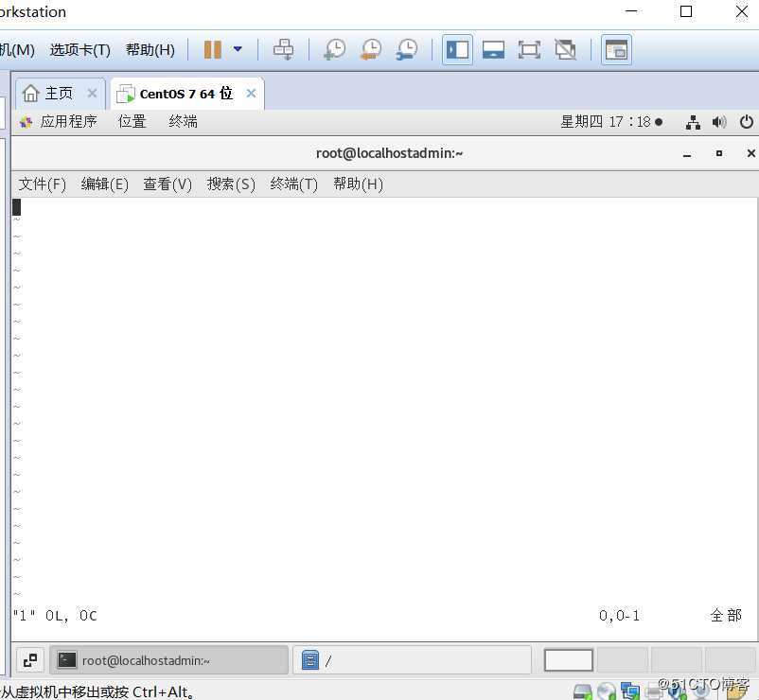The image size is (759, 700).
Task: Toggle the library sidebar view
Action: tap(457, 49)
